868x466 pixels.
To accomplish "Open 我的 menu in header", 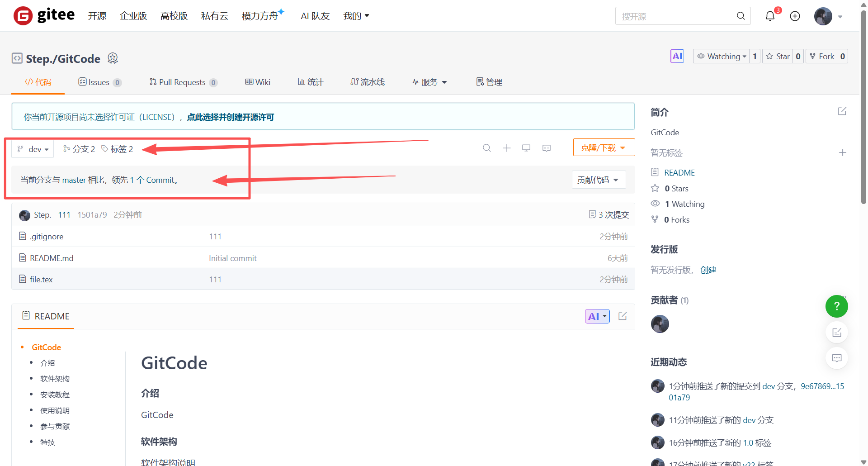I will tap(356, 16).
